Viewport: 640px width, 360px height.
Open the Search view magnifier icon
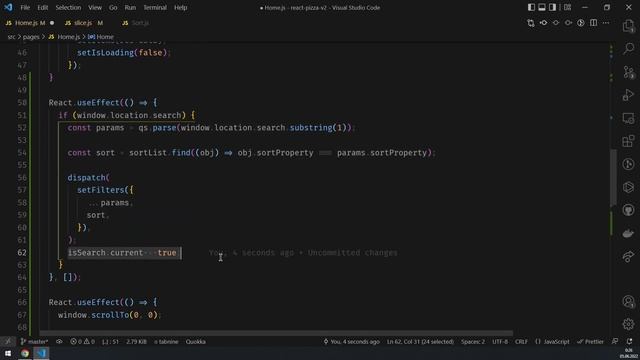[629, 49]
